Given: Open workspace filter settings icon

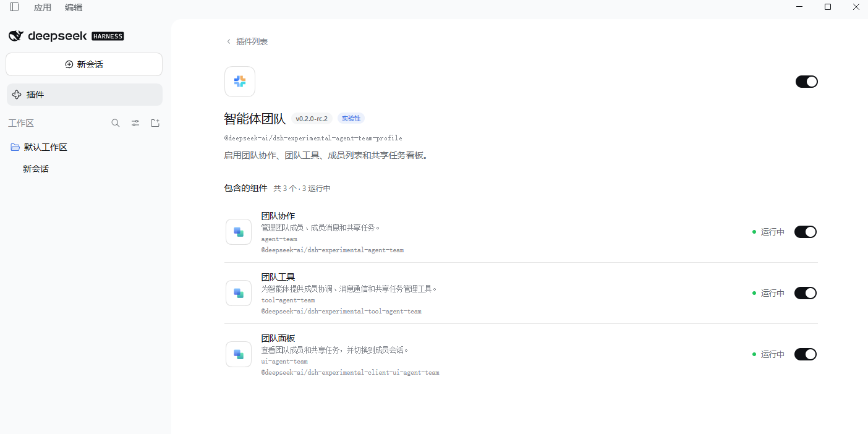Looking at the screenshot, I should pos(135,123).
